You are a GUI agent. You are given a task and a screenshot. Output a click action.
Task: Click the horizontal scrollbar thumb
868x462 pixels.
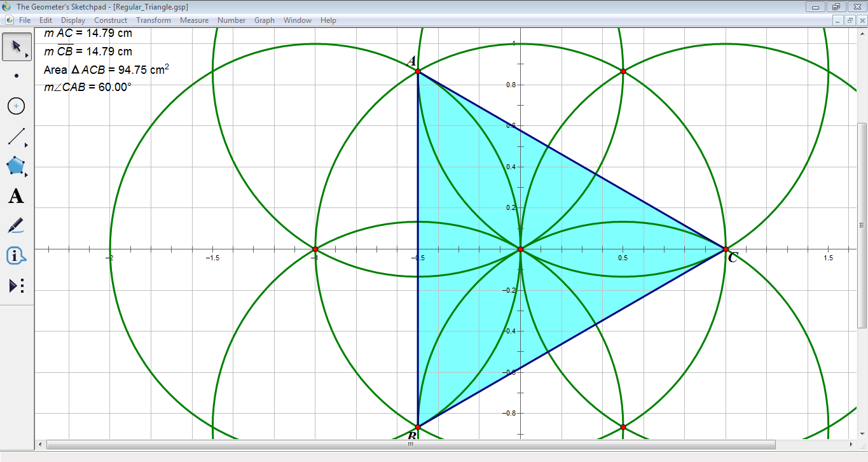(410, 444)
